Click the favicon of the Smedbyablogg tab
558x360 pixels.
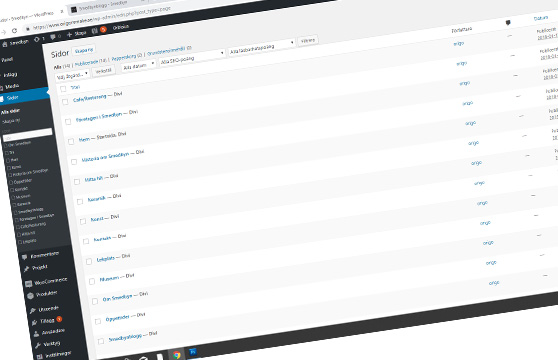tap(74, 10)
